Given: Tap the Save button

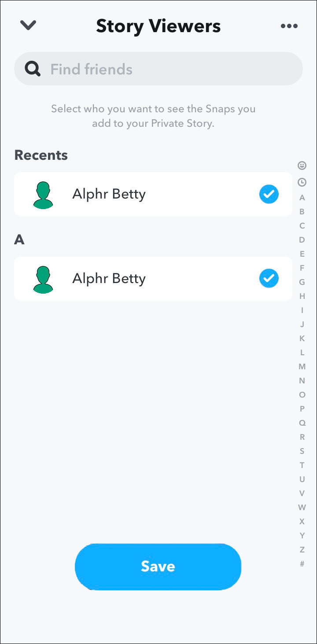Looking at the screenshot, I should pyautogui.click(x=158, y=566).
